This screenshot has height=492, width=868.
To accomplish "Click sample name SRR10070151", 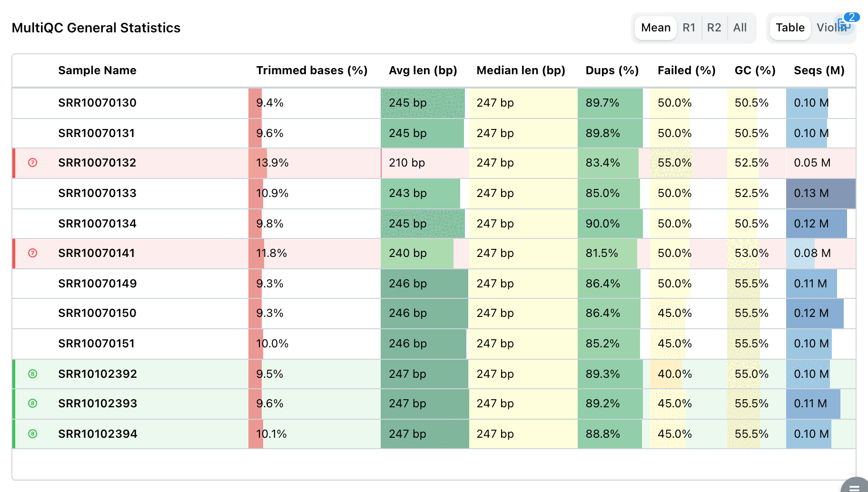I will point(97,344).
